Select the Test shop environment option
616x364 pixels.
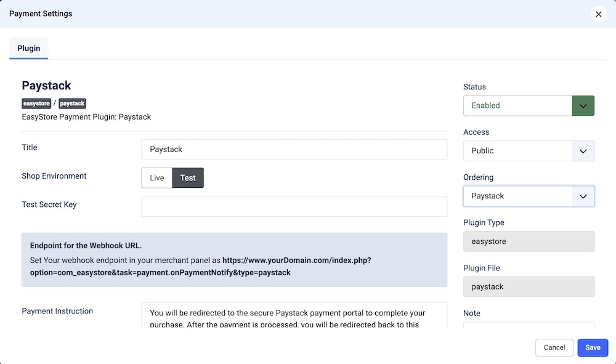pos(188,178)
